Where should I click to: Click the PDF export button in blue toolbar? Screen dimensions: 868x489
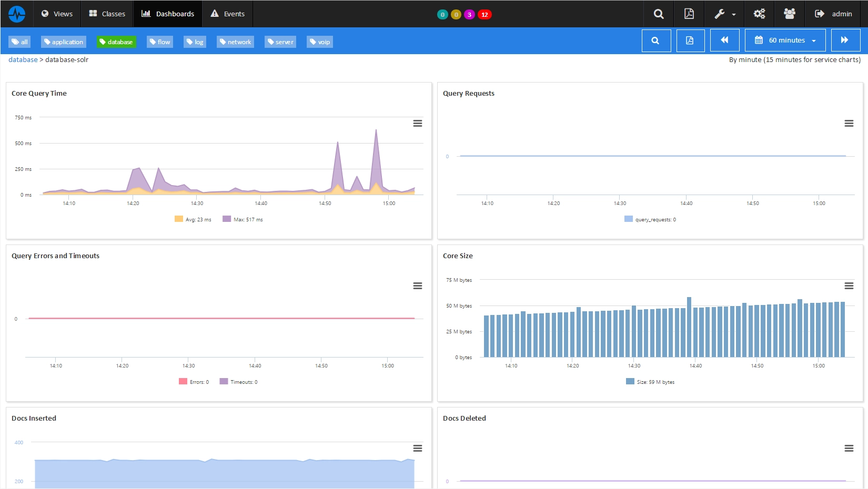click(690, 40)
